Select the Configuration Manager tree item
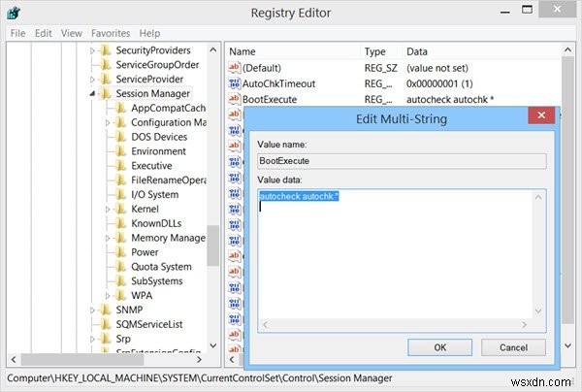 tap(169, 122)
